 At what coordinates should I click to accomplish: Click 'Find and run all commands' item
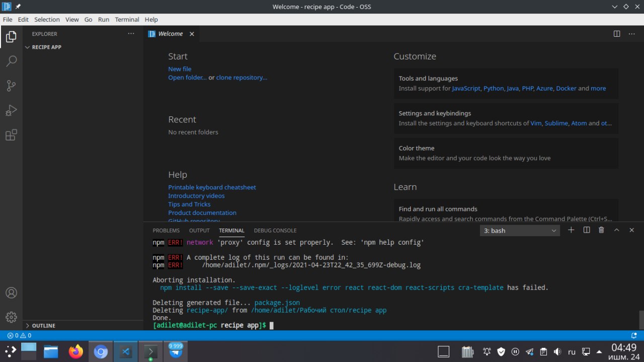click(x=506, y=210)
